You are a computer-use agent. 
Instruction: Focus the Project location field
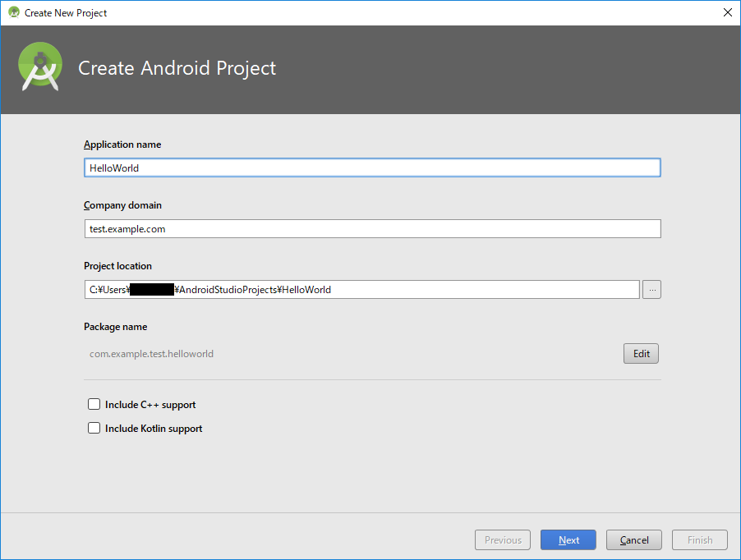click(362, 290)
